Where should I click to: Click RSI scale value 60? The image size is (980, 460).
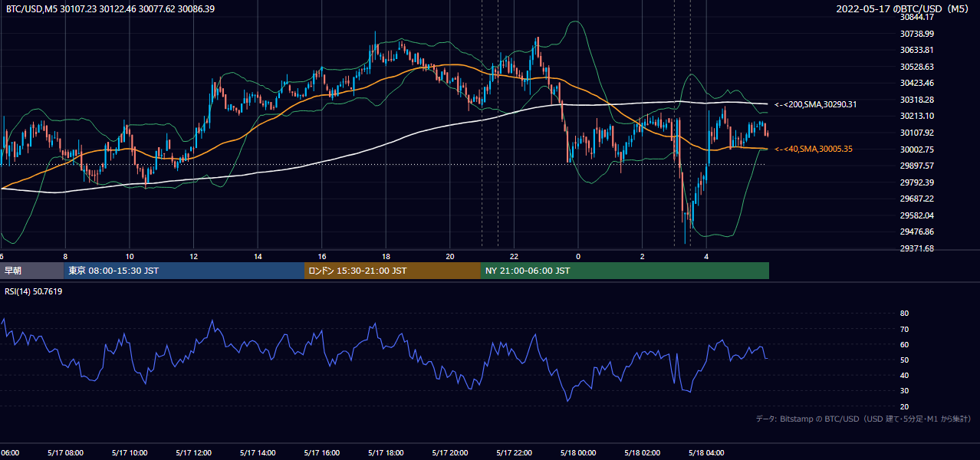click(904, 344)
